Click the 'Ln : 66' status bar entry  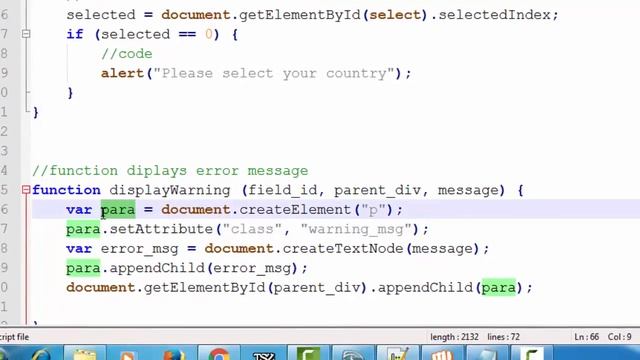tap(587, 337)
